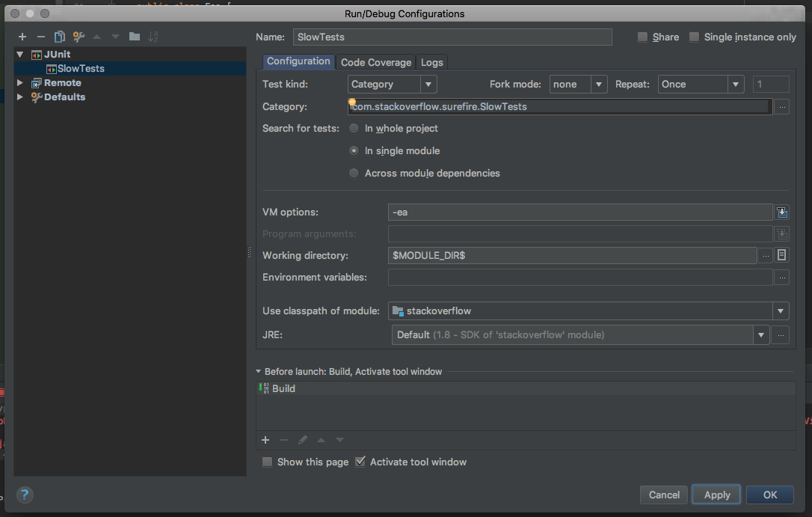Focus the Category input field
The width and height of the screenshot is (812, 517).
(x=560, y=107)
